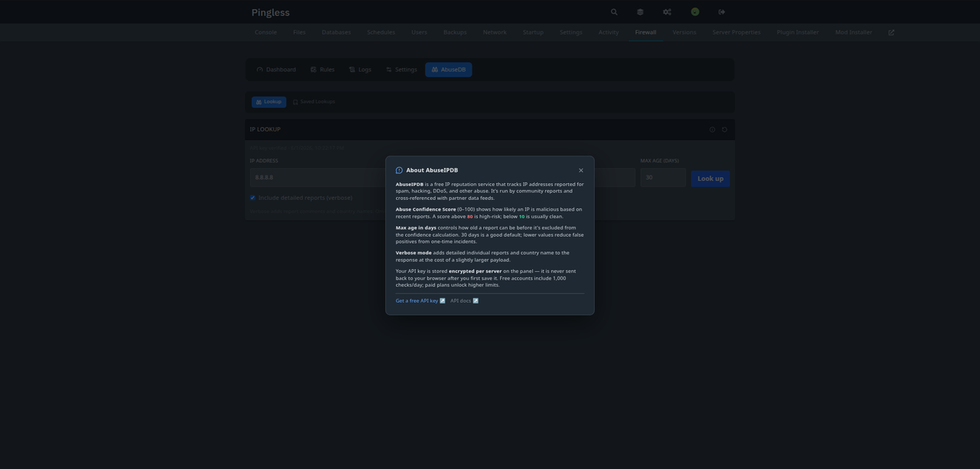Toggle the Include detailed reports checkbox

pos(253,198)
